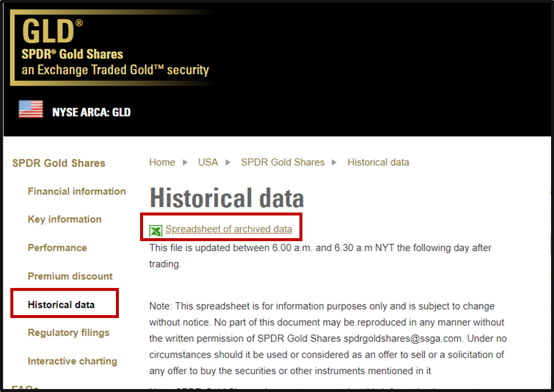The image size is (554, 392).
Task: Click the NYSE ARCA: GLD label
Action: 91,112
